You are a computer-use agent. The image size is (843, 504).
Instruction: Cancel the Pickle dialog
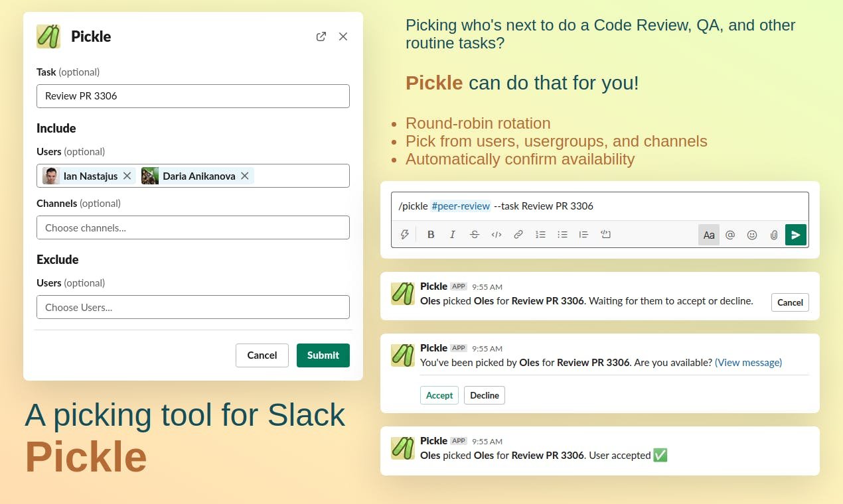coord(262,355)
